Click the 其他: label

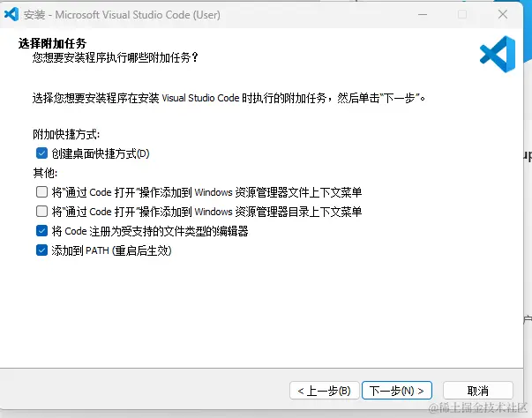[45, 173]
